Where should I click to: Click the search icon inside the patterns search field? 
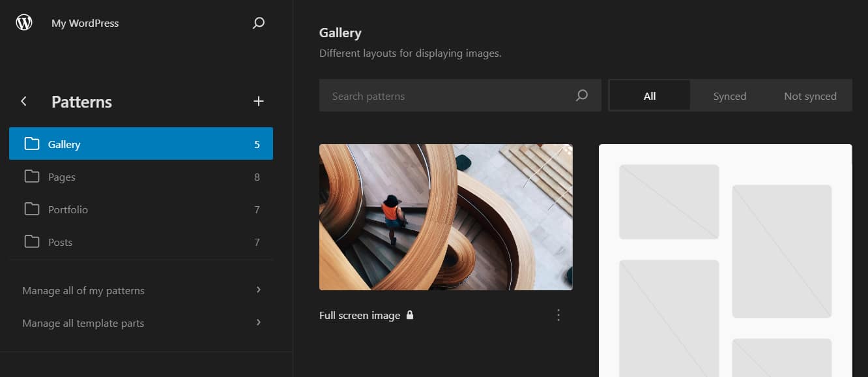(581, 95)
